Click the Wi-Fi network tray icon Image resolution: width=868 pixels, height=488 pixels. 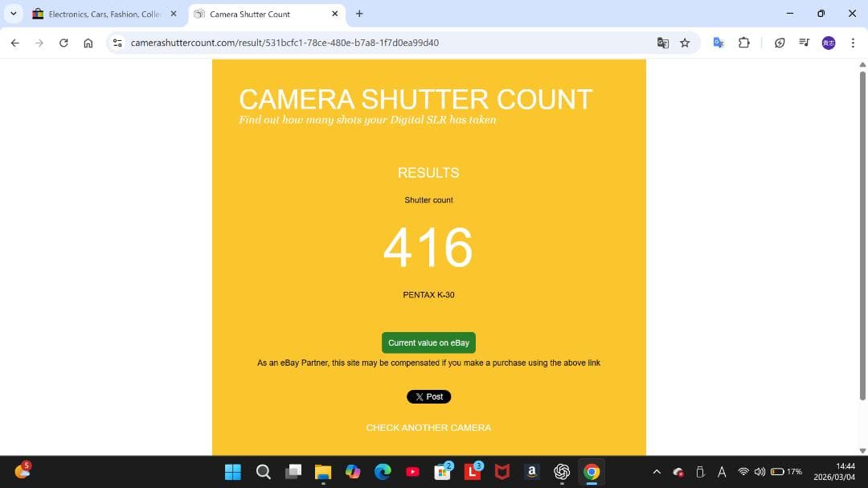pos(743,472)
